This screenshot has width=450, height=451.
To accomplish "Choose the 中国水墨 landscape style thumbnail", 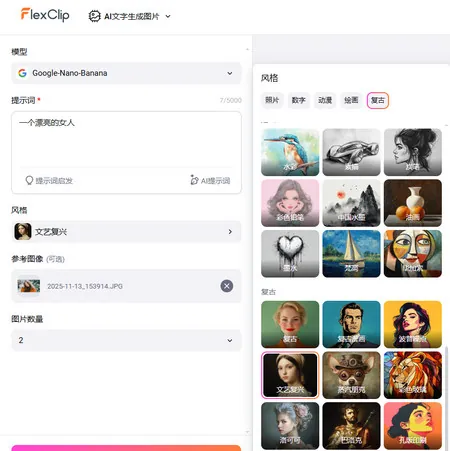I will click(351, 203).
